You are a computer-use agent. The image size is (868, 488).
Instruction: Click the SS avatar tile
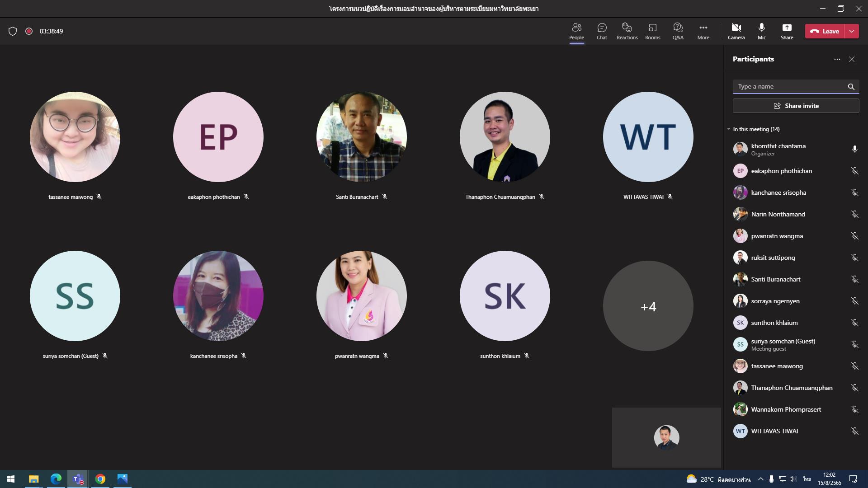(x=75, y=296)
